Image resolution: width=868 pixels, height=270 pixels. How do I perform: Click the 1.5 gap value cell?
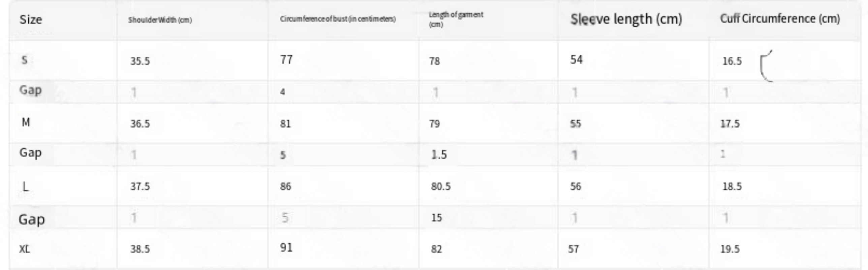(x=439, y=155)
